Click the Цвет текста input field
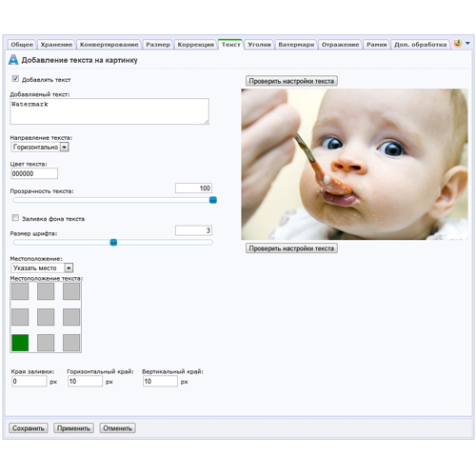This screenshot has height=476, width=476. coord(34,173)
